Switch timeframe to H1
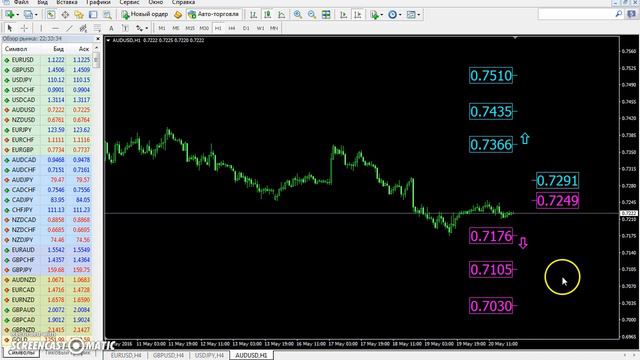 (218, 28)
